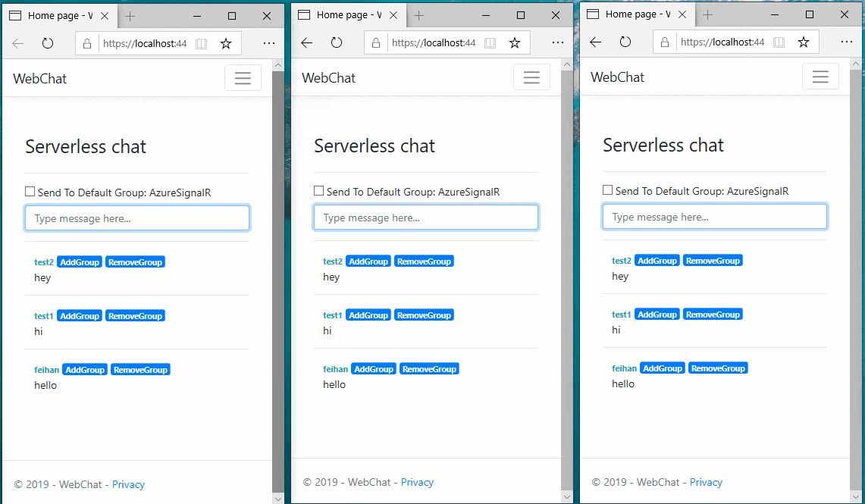Select the Home page tab in middle window
The image size is (865, 504).
(347, 15)
